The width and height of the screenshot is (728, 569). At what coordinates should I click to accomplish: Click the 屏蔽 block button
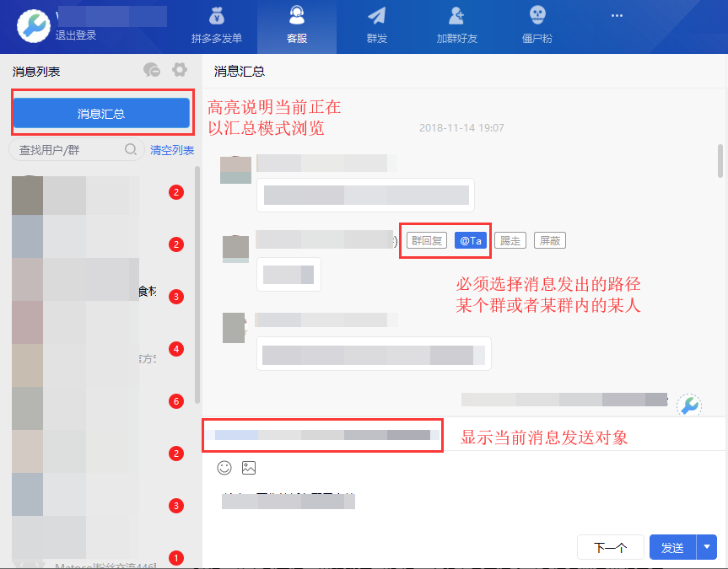pyautogui.click(x=550, y=240)
